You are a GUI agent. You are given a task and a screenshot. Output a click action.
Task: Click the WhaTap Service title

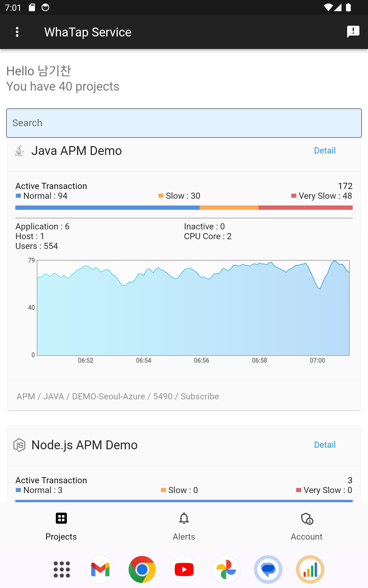88,32
